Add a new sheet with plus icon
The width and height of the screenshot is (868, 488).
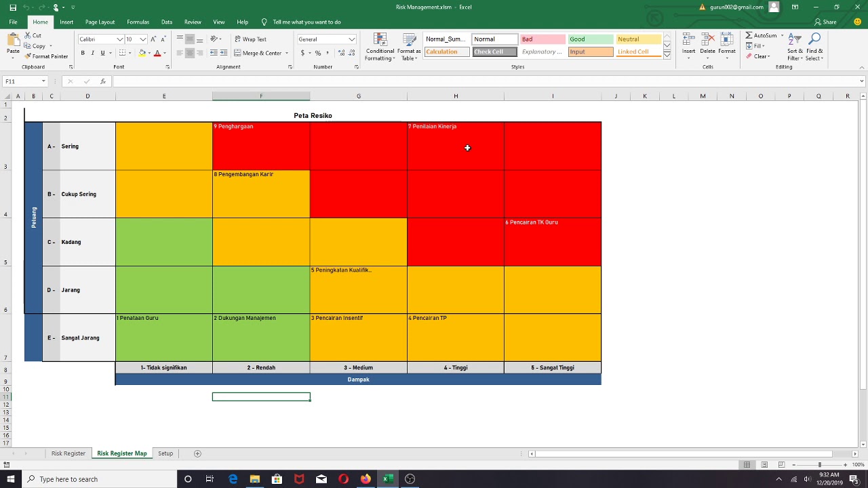(197, 453)
